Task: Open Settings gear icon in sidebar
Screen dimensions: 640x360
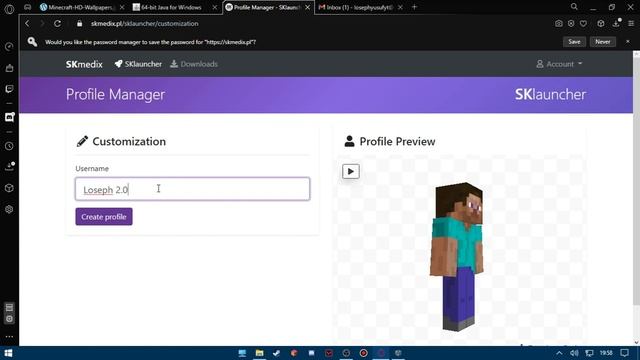Action: 9,209
